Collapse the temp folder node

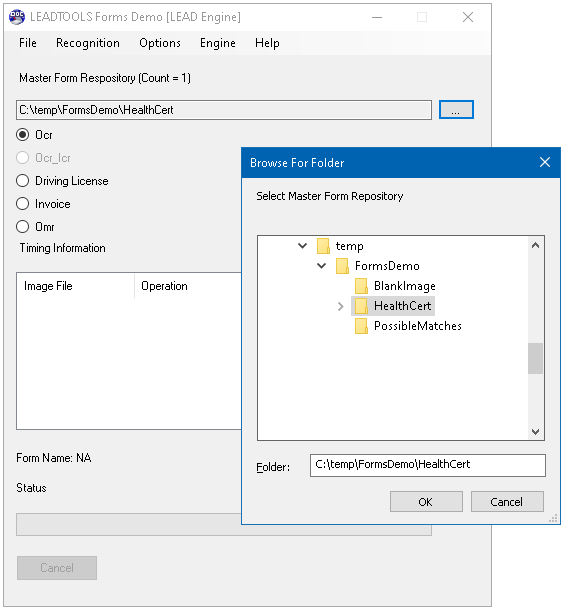pos(303,246)
